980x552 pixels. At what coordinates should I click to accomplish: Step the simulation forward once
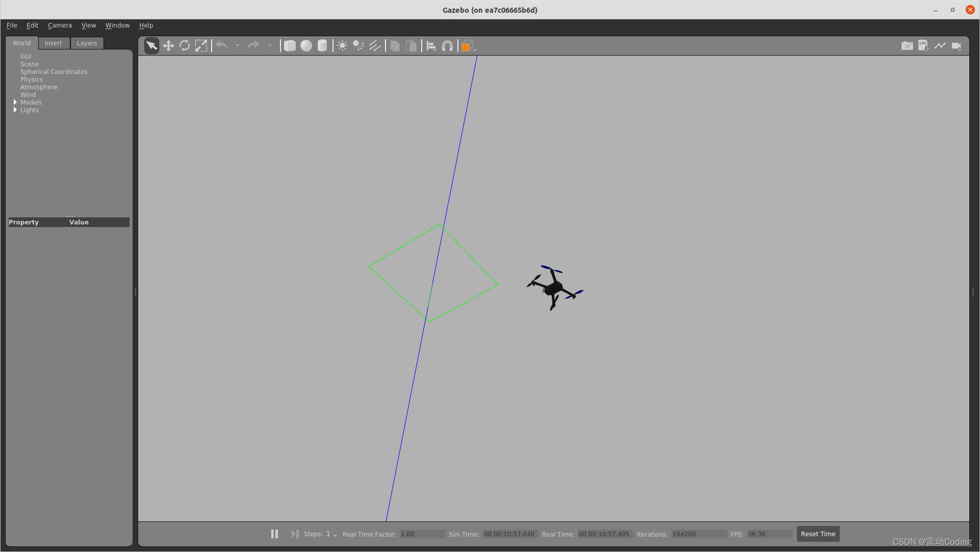(295, 534)
